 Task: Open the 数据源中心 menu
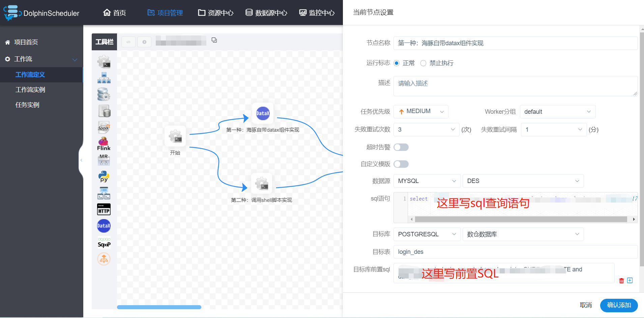(x=266, y=12)
